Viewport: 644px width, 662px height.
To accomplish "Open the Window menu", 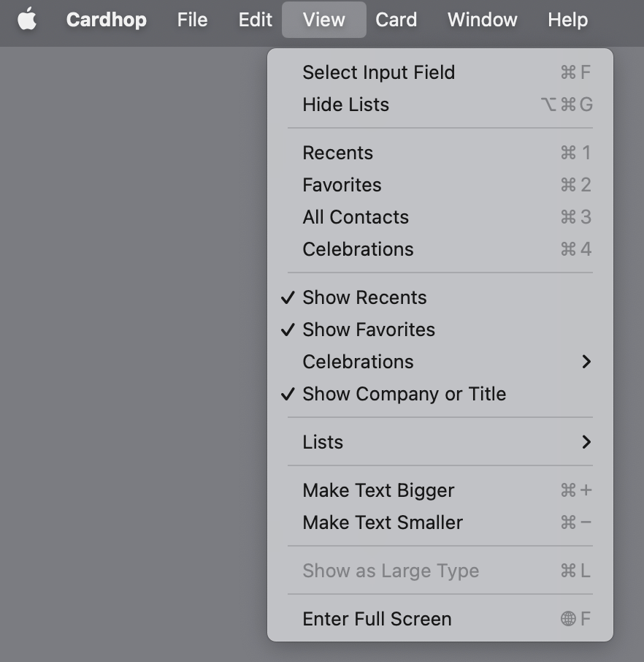I will pos(482,20).
